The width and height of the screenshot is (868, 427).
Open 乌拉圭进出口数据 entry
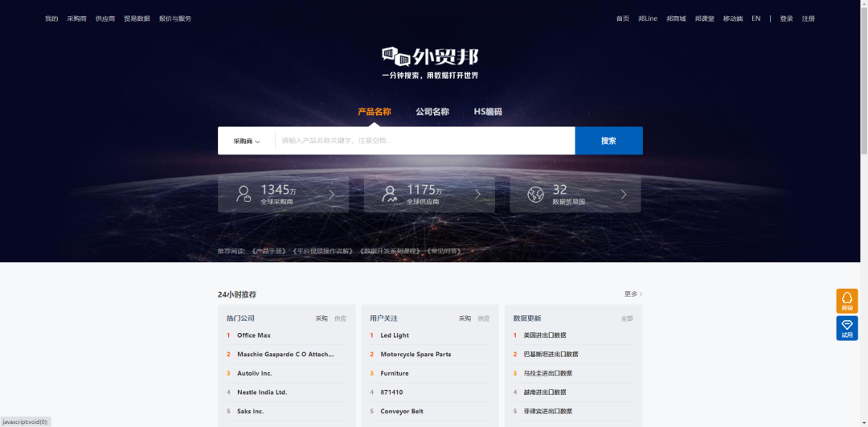(x=547, y=373)
